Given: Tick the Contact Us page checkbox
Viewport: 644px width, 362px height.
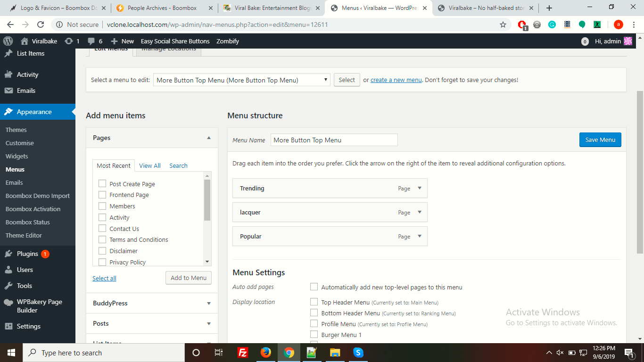Looking at the screenshot, I should click(x=102, y=229).
